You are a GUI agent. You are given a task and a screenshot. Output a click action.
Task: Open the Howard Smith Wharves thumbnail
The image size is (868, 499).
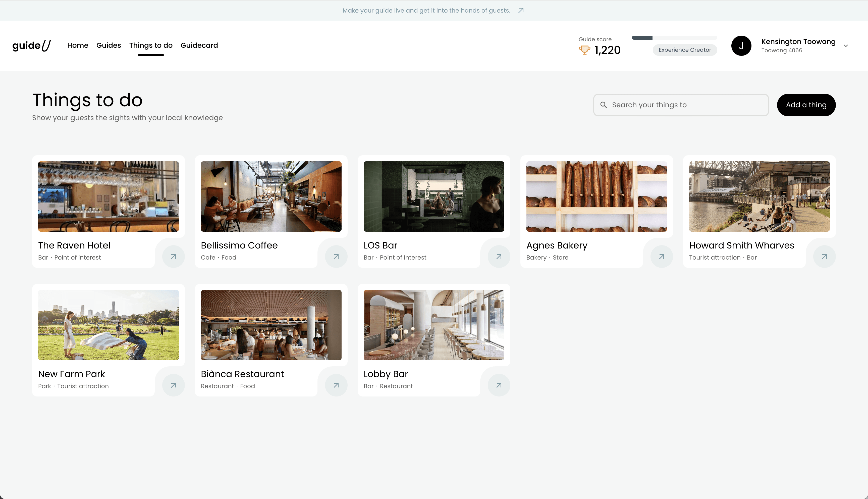(x=759, y=196)
